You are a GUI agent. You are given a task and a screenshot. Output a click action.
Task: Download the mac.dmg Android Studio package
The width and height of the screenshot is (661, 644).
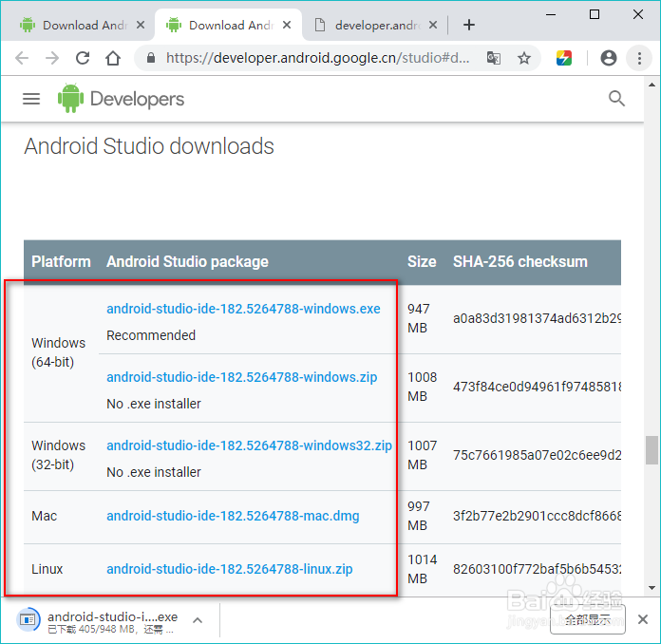tap(233, 516)
